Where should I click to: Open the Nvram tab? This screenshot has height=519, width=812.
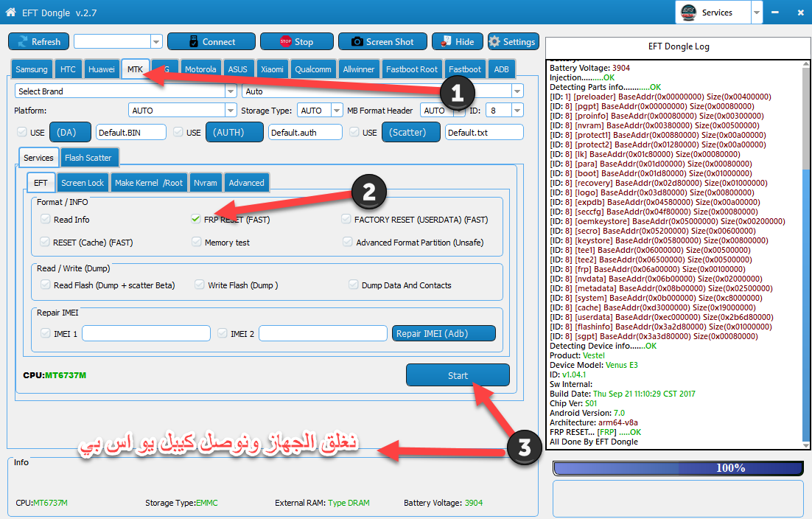[x=205, y=183]
